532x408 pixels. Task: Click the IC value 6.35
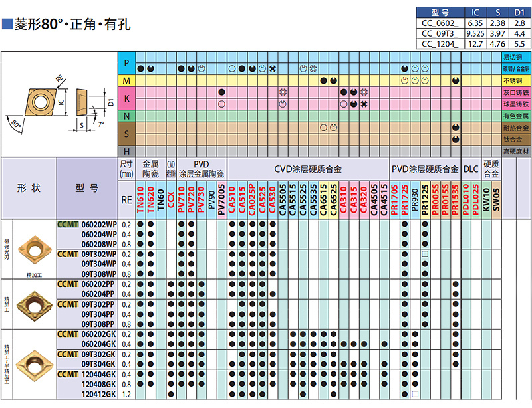[475, 23]
